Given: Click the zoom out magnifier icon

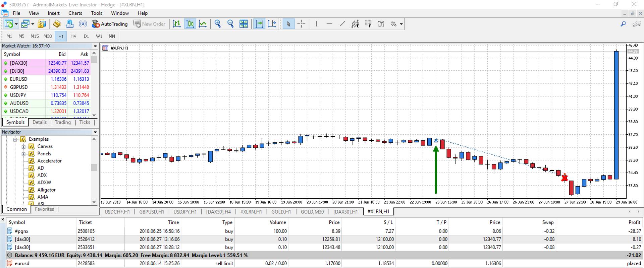Looking at the screenshot, I should (230, 24).
